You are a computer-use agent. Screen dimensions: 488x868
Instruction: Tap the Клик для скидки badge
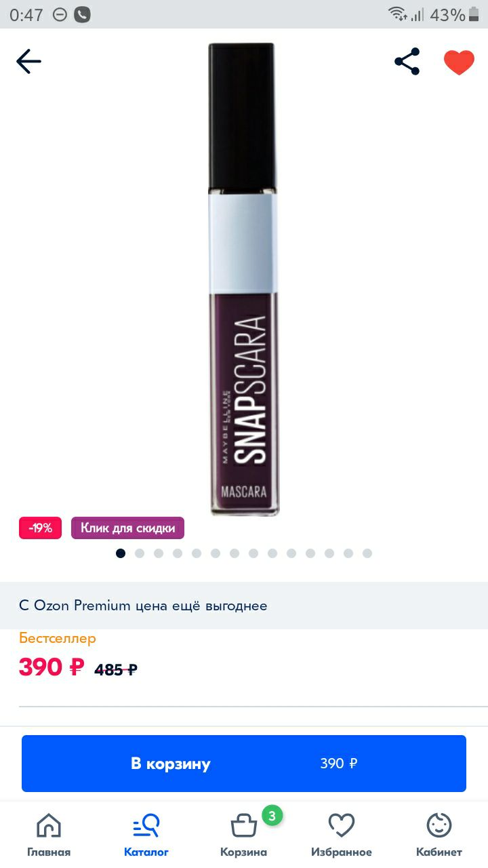pyautogui.click(x=127, y=528)
